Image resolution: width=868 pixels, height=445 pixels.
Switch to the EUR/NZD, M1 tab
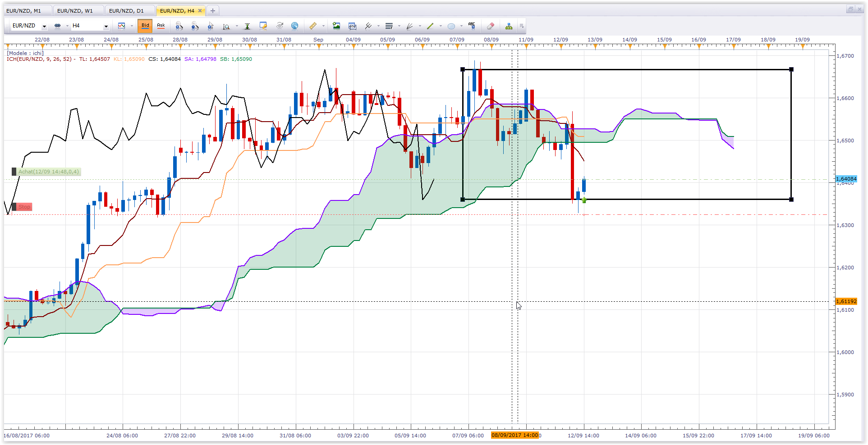27,11
